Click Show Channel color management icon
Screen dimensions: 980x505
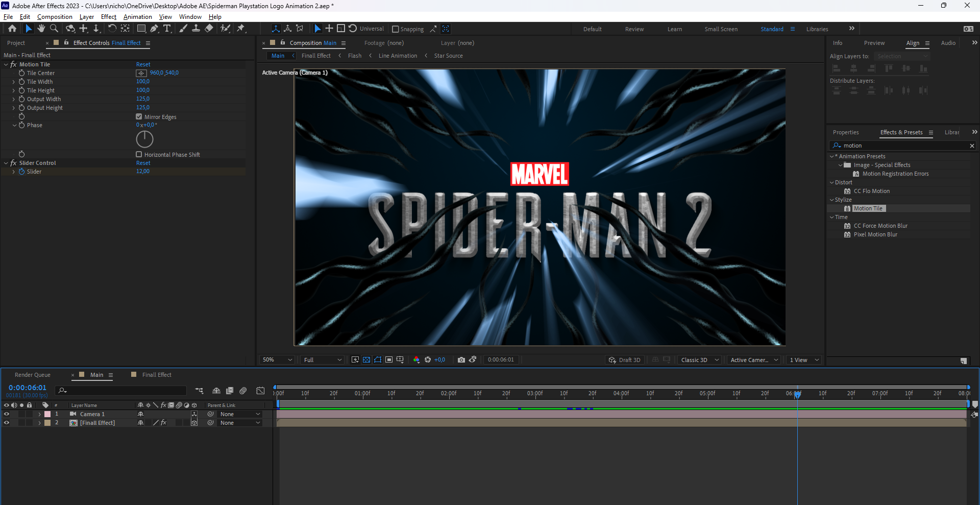tap(416, 360)
